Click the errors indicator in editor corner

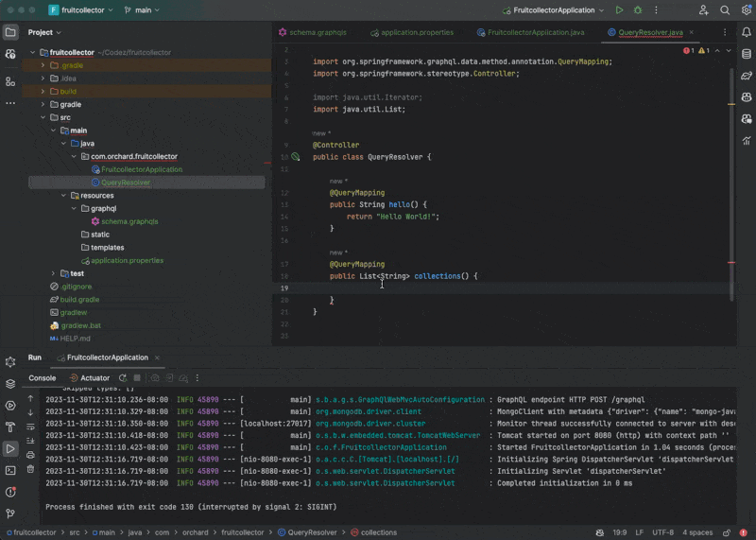(x=689, y=51)
